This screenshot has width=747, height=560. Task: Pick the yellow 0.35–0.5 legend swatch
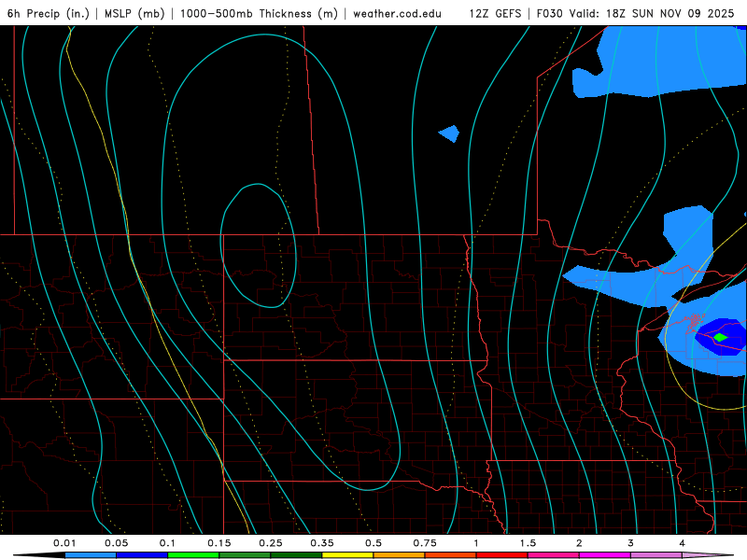coord(347,555)
